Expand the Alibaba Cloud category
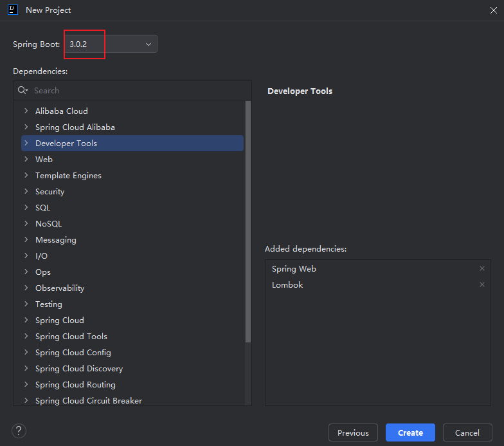The height and width of the screenshot is (446, 504). (26, 111)
